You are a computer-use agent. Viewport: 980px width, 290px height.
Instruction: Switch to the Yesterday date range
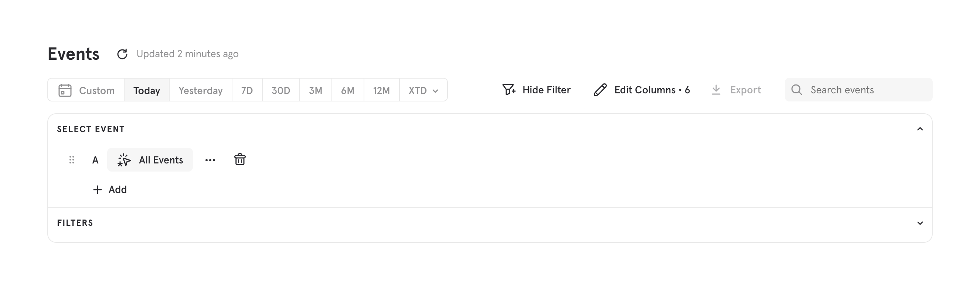click(x=201, y=90)
